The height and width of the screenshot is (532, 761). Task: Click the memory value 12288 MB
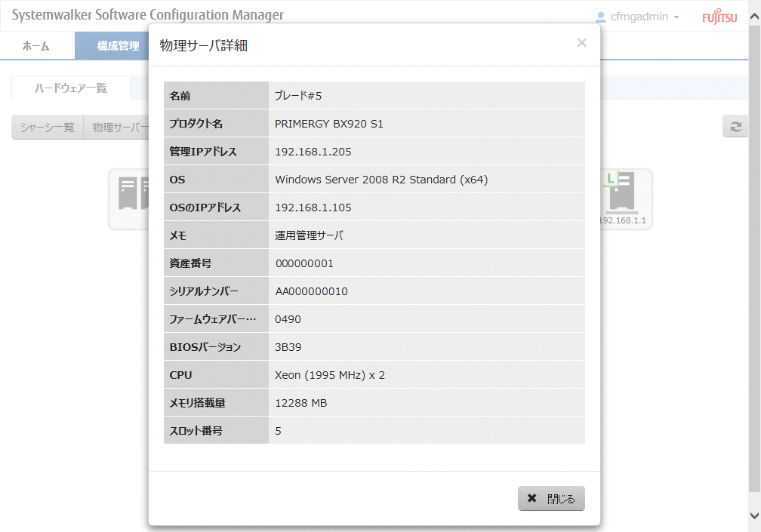(x=301, y=403)
